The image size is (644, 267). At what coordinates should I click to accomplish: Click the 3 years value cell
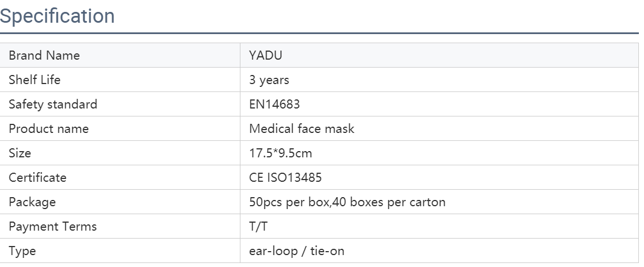tap(439, 80)
